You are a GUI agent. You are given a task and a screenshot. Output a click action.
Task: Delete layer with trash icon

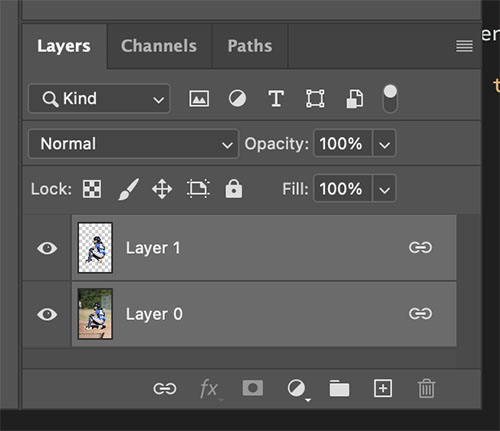click(x=426, y=388)
